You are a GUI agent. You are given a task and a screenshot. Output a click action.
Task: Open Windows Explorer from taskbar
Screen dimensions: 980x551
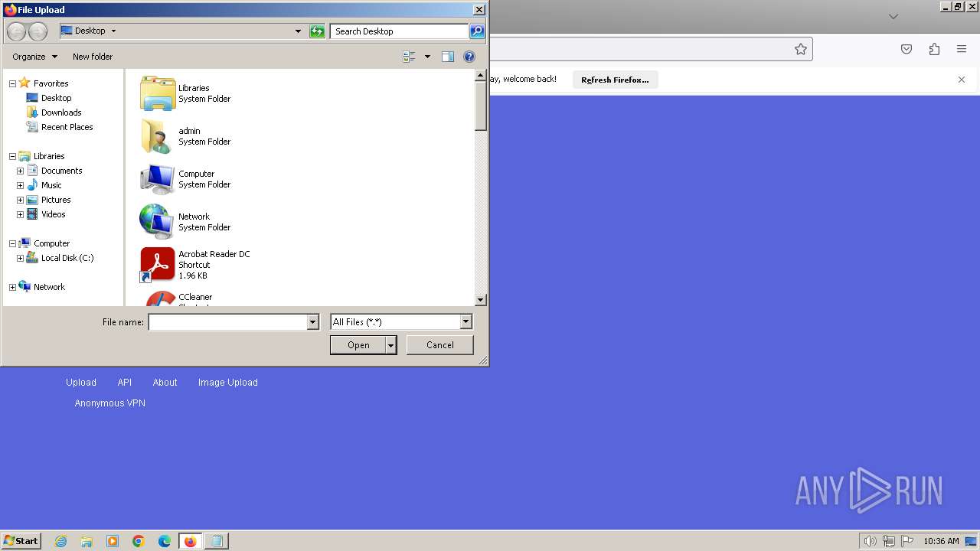coord(87,541)
